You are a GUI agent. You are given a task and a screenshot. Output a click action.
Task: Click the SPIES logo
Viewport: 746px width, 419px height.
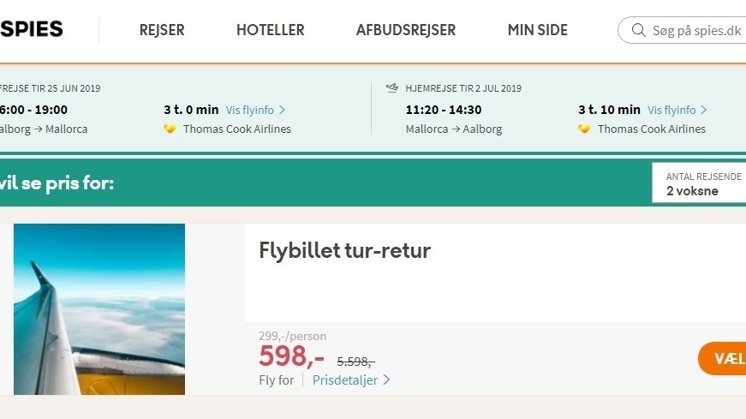(31, 29)
